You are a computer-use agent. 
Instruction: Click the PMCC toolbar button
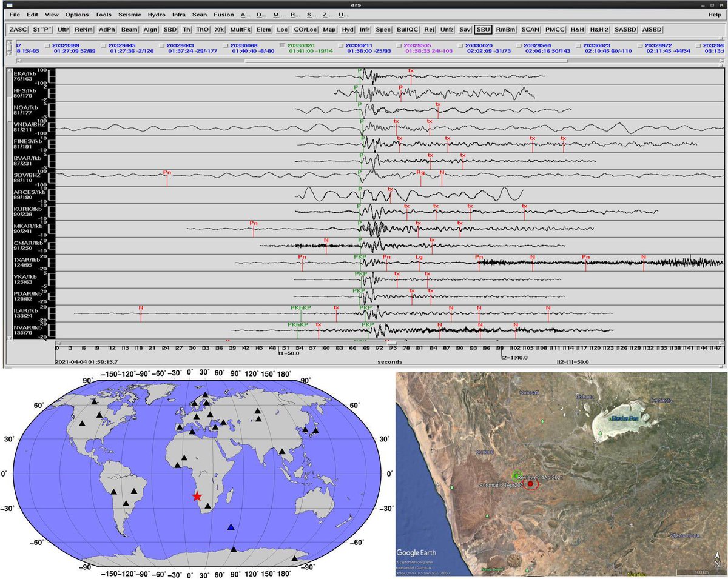tap(555, 29)
